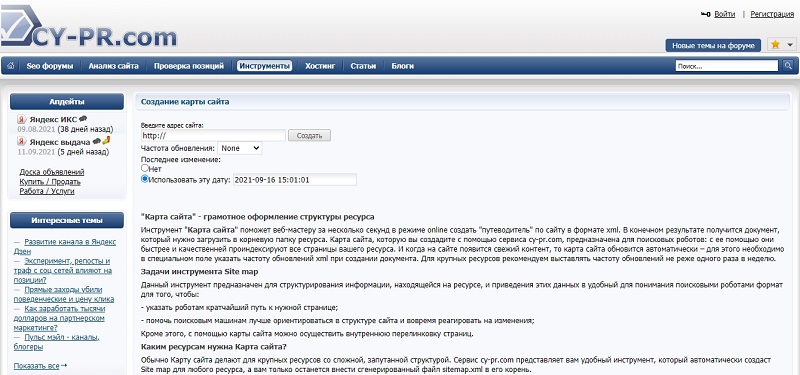Open Хостинг menu item

click(x=320, y=66)
